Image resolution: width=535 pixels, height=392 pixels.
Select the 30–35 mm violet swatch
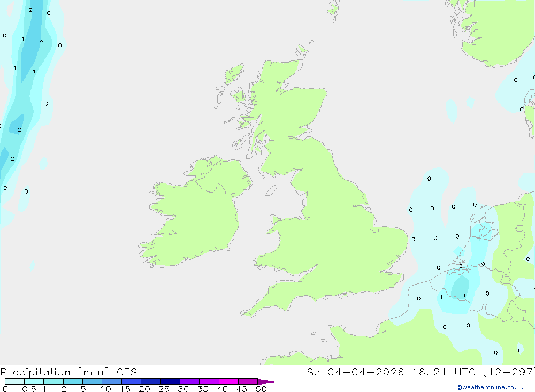189,381
